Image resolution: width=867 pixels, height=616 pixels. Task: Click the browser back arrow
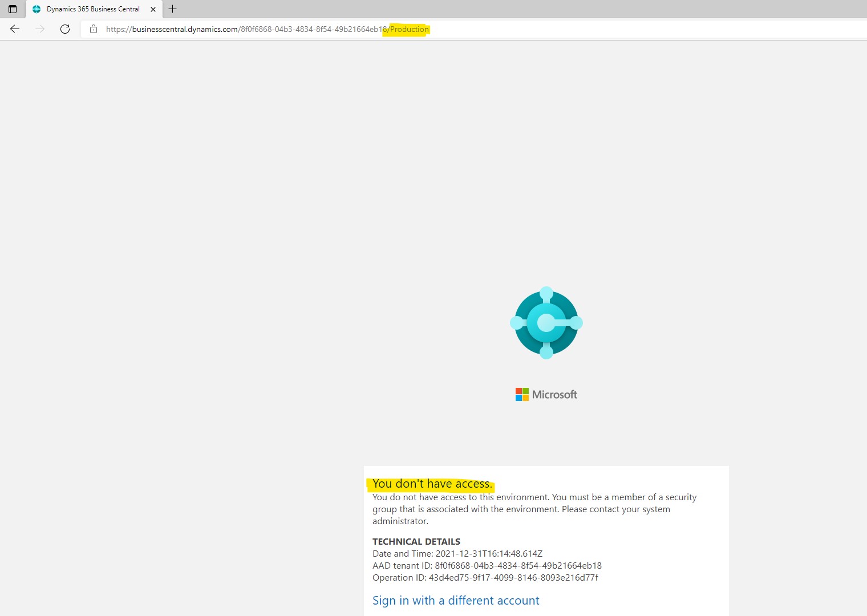coord(15,29)
